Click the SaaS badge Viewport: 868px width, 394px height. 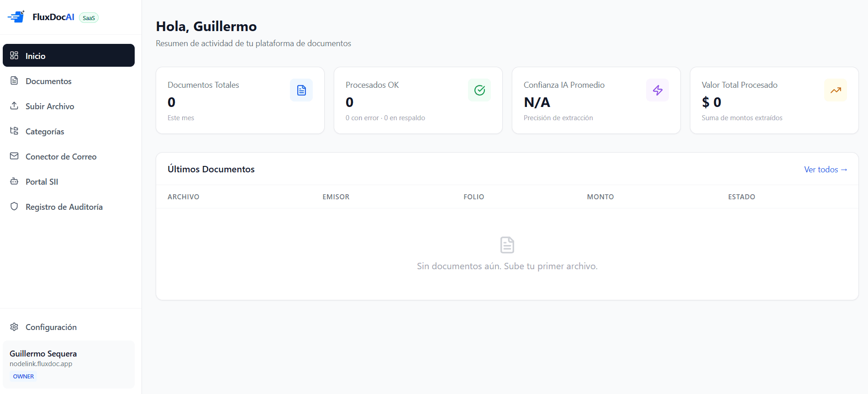(x=89, y=18)
